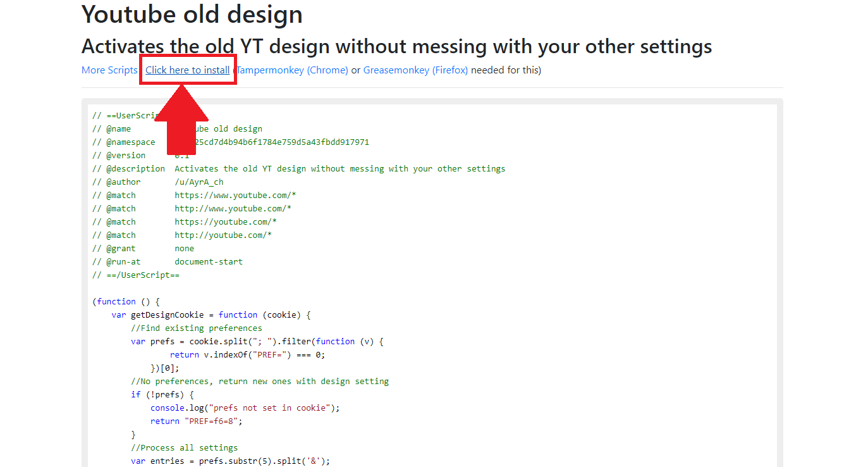Click the '// @description' code line
868x467 pixels.
tap(298, 169)
